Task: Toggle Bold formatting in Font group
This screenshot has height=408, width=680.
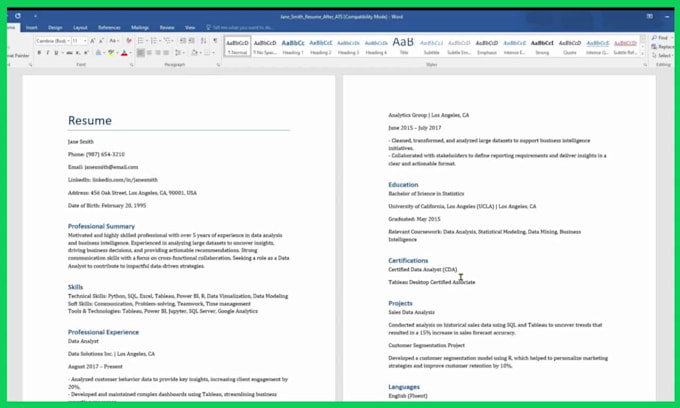Action: pyautogui.click(x=39, y=53)
